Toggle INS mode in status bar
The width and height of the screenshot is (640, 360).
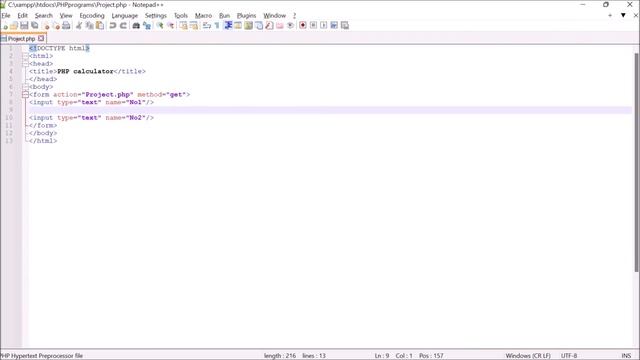pyautogui.click(x=626, y=356)
